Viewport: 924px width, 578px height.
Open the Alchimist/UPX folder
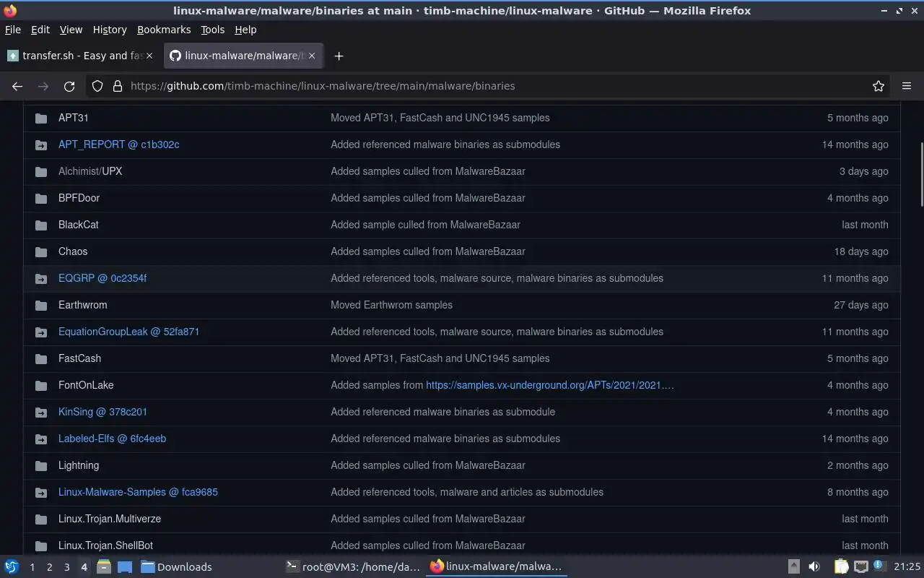[x=90, y=171]
